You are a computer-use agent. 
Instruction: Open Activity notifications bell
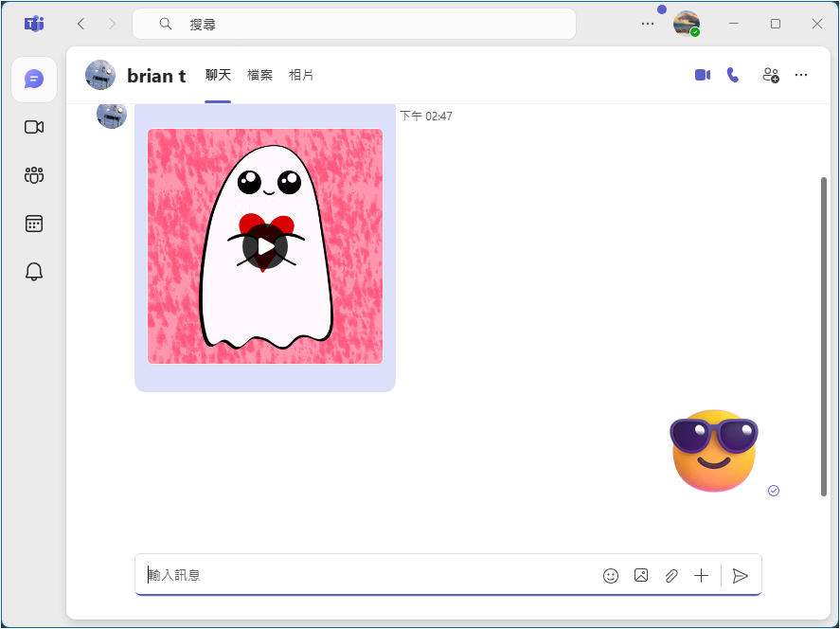coord(34,272)
